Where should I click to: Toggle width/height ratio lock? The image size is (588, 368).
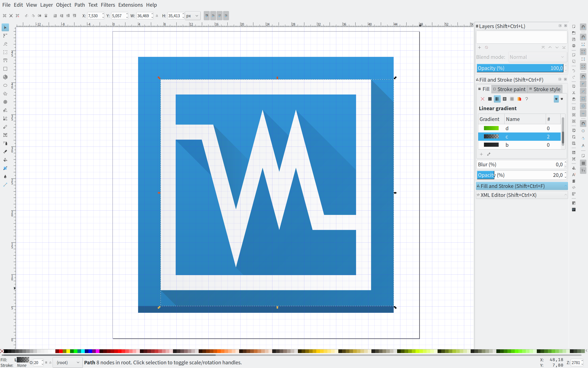(157, 16)
